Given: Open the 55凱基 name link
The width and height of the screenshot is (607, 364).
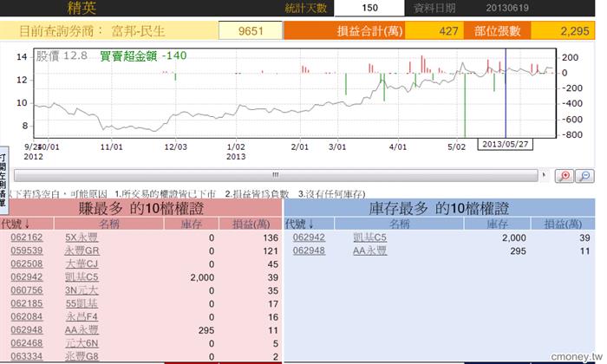Looking at the screenshot, I should [x=82, y=303].
